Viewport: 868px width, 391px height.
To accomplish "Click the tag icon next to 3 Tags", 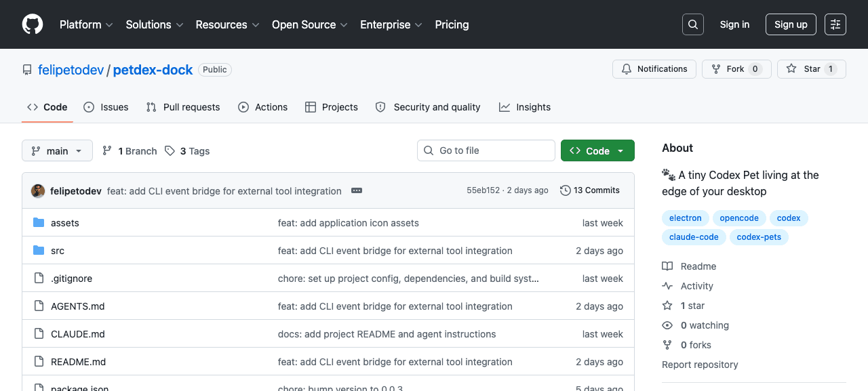I will [x=170, y=150].
